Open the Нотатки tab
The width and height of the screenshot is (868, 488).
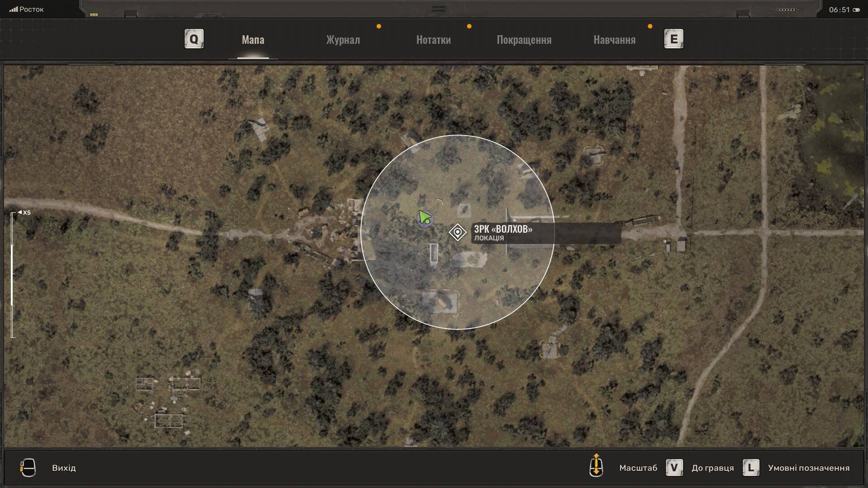pos(434,40)
